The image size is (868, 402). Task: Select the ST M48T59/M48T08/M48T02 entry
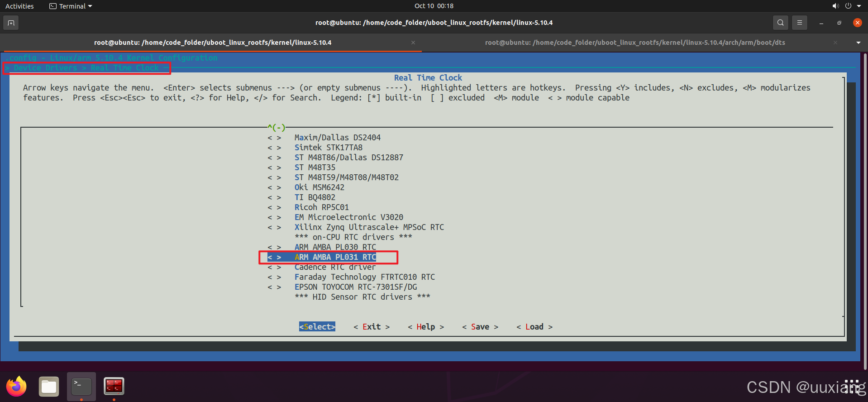click(333, 177)
